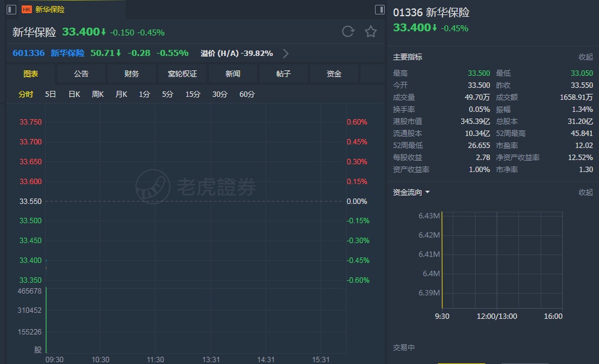Image resolution: width=599 pixels, height=364 pixels.
Task: Click the 振幅 value 1.34%
Action: click(582, 110)
